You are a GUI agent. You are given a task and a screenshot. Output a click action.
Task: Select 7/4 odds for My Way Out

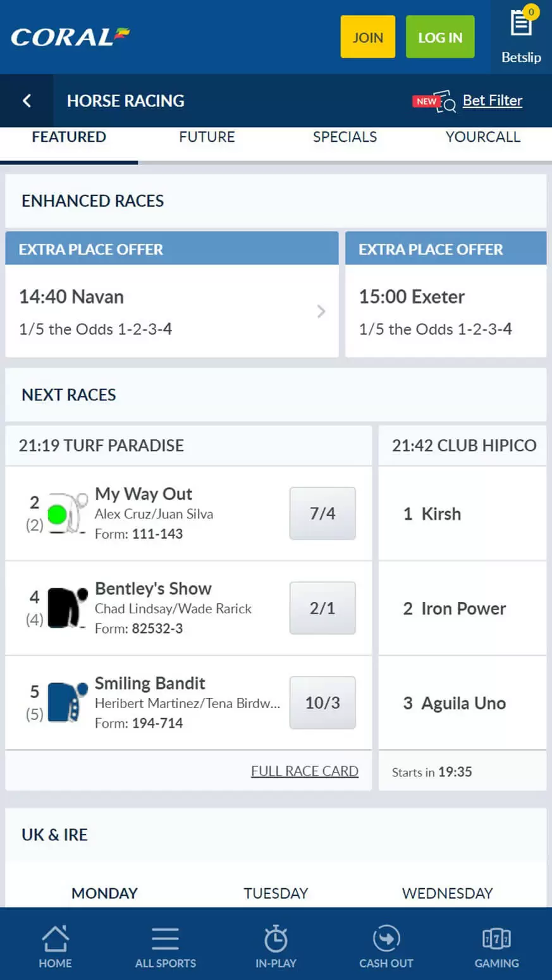(322, 513)
